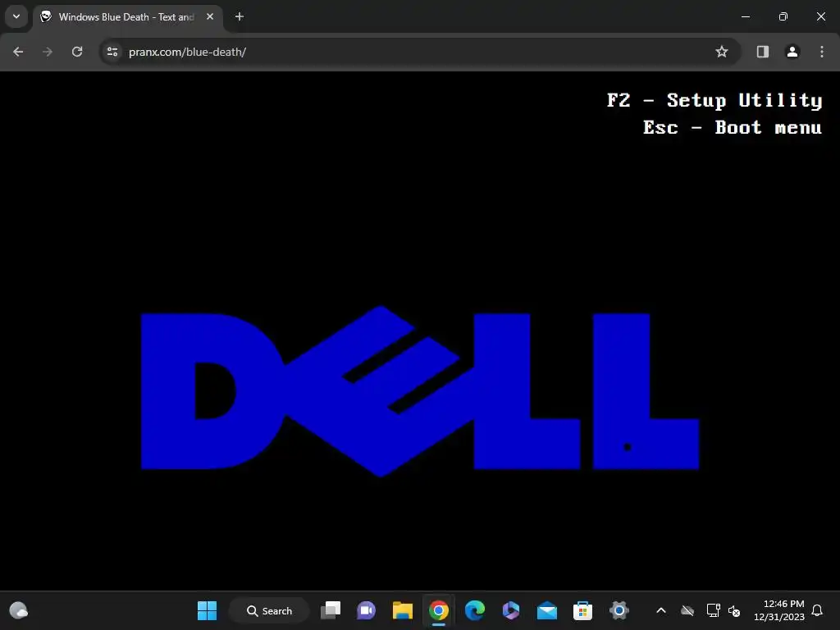Click the F2 - Setup Utility text
This screenshot has width=840, height=630.
[x=714, y=101]
